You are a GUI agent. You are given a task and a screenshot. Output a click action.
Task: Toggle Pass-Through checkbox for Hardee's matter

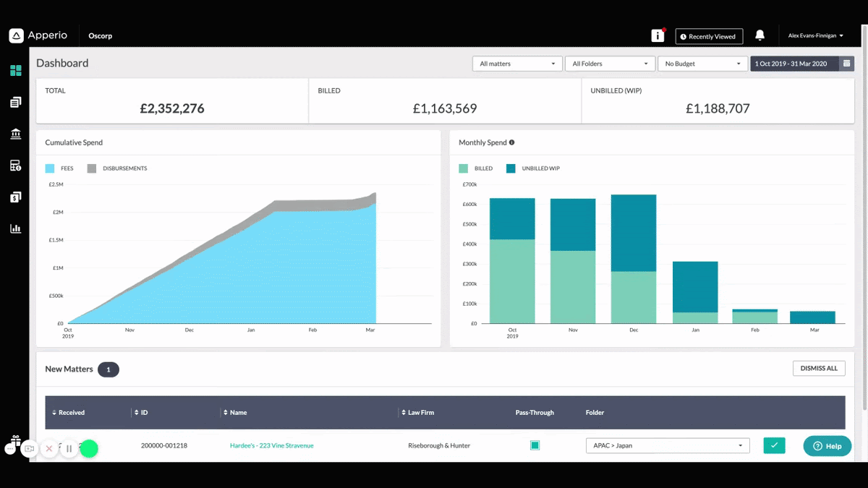535,445
